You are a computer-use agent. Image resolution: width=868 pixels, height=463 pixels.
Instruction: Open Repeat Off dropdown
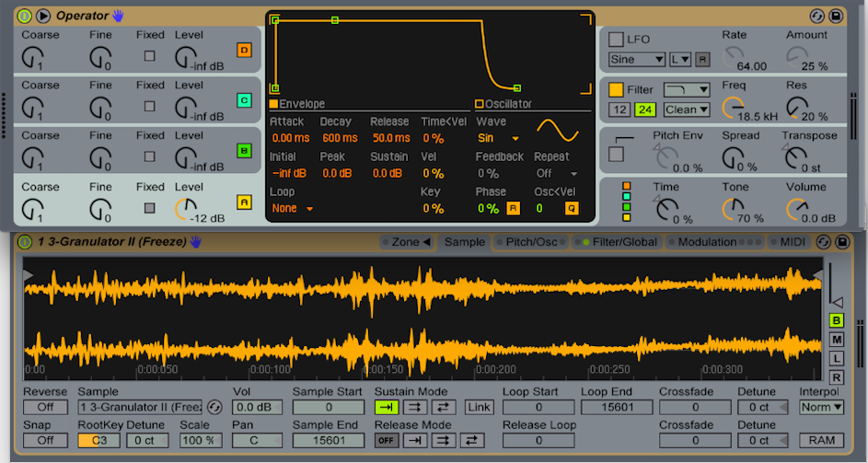[x=556, y=173]
